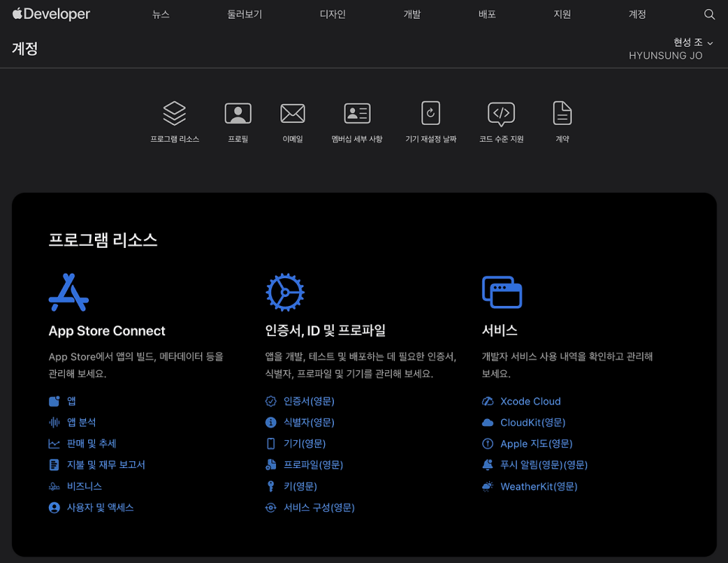Screen dimensions: 728x563
Task: Click the 지불 및 재무 보고서 icon
Action: point(54,464)
